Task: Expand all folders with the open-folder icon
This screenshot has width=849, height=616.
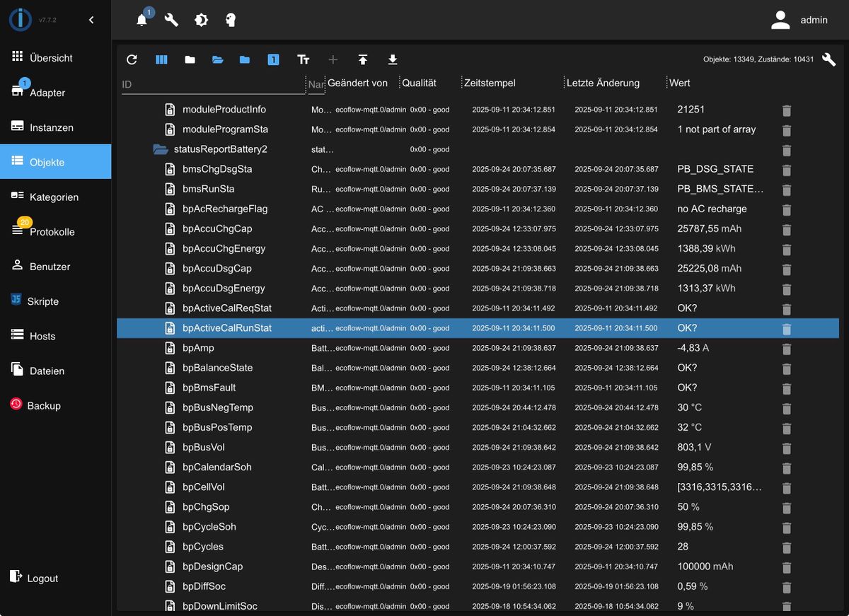Action: [217, 60]
